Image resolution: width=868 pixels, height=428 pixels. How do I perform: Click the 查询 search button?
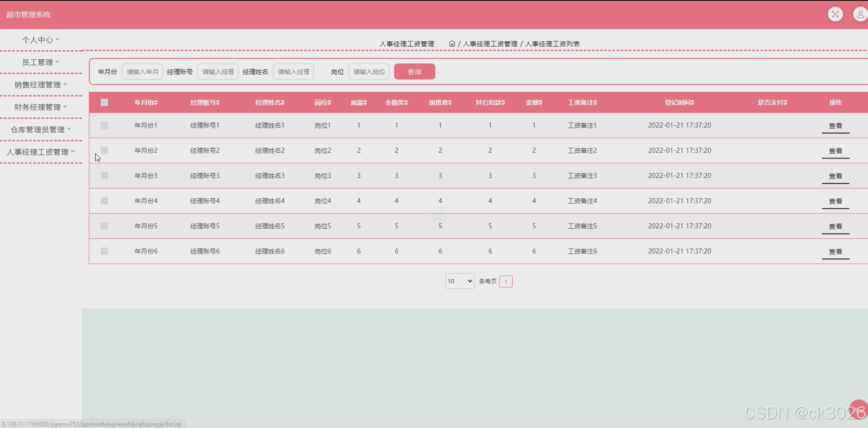[414, 72]
